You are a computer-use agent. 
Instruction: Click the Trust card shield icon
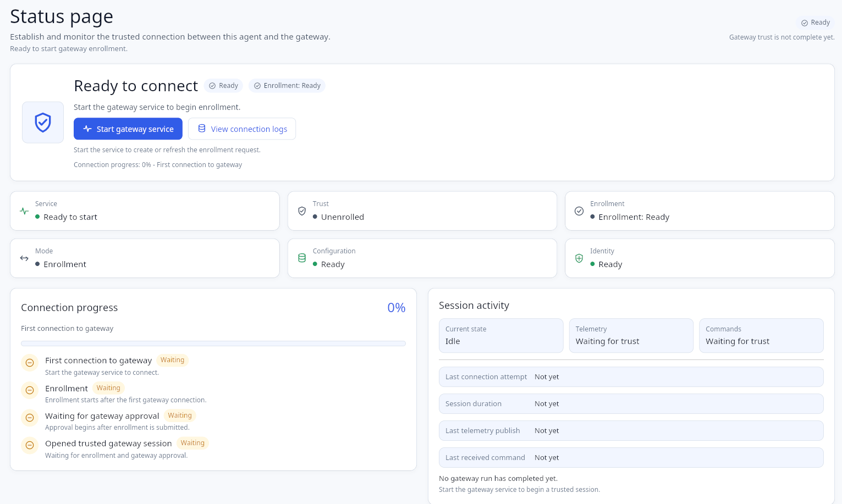302,211
